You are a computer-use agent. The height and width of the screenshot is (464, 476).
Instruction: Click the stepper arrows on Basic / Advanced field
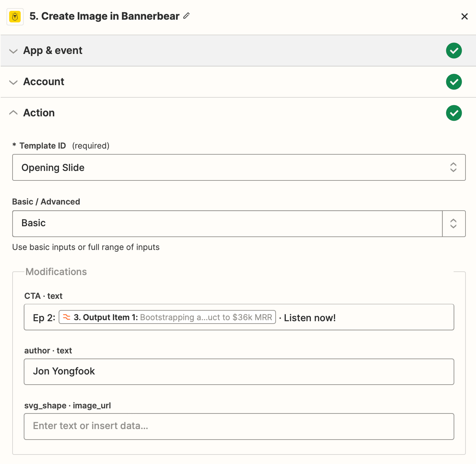coord(454,224)
